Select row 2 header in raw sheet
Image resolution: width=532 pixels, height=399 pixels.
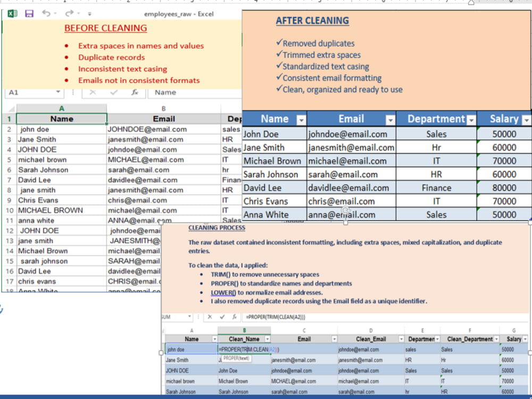(x=9, y=129)
